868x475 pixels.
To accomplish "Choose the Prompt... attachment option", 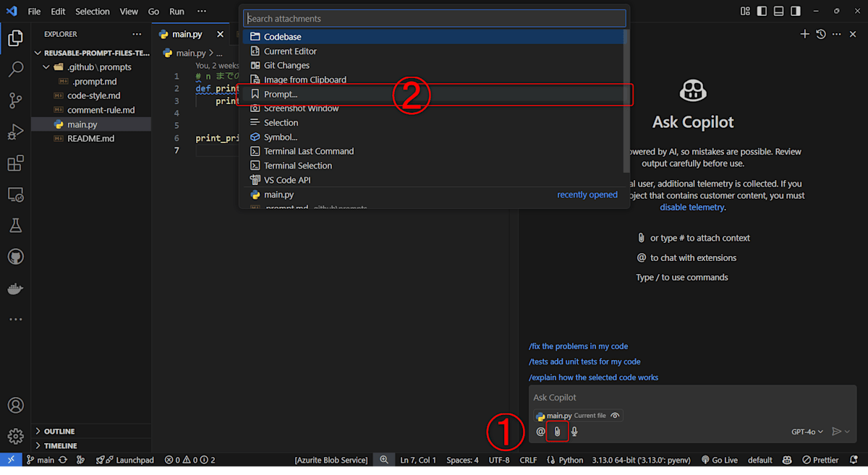I will point(434,94).
